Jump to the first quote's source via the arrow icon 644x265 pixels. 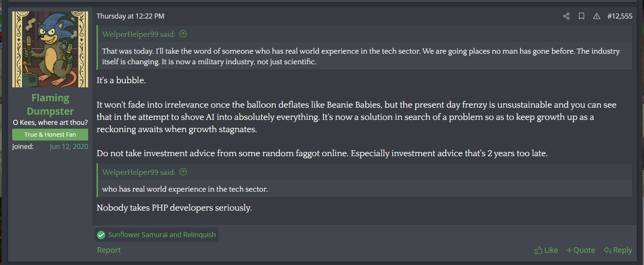click(183, 34)
